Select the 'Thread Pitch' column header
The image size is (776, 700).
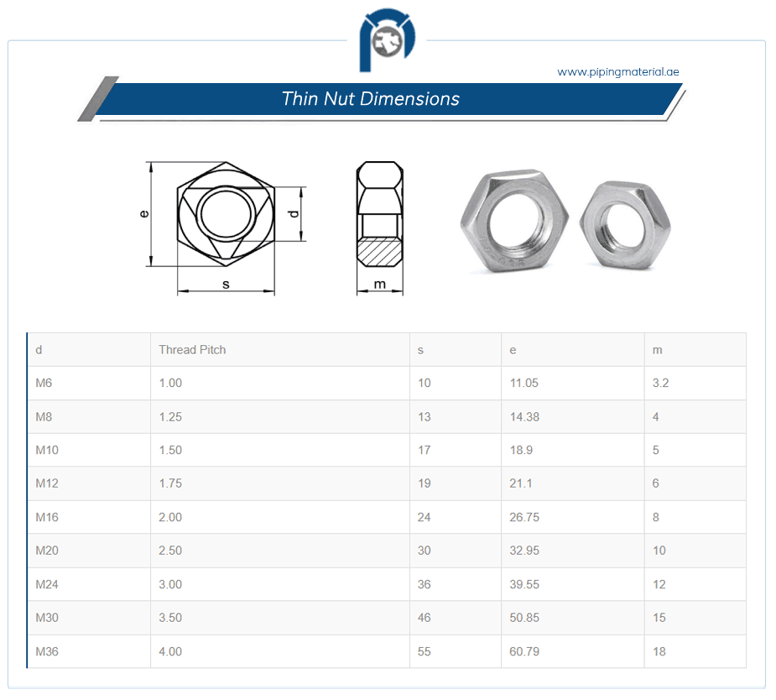coord(192,350)
